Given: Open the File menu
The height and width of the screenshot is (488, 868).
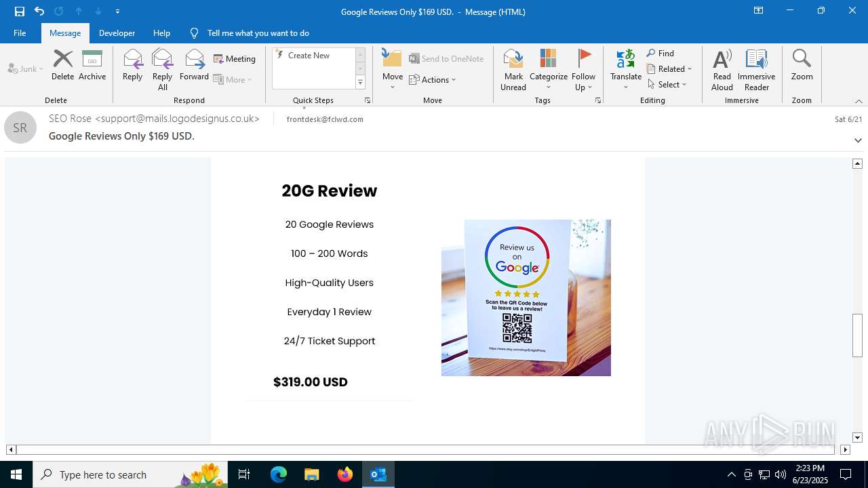Looking at the screenshot, I should [20, 33].
